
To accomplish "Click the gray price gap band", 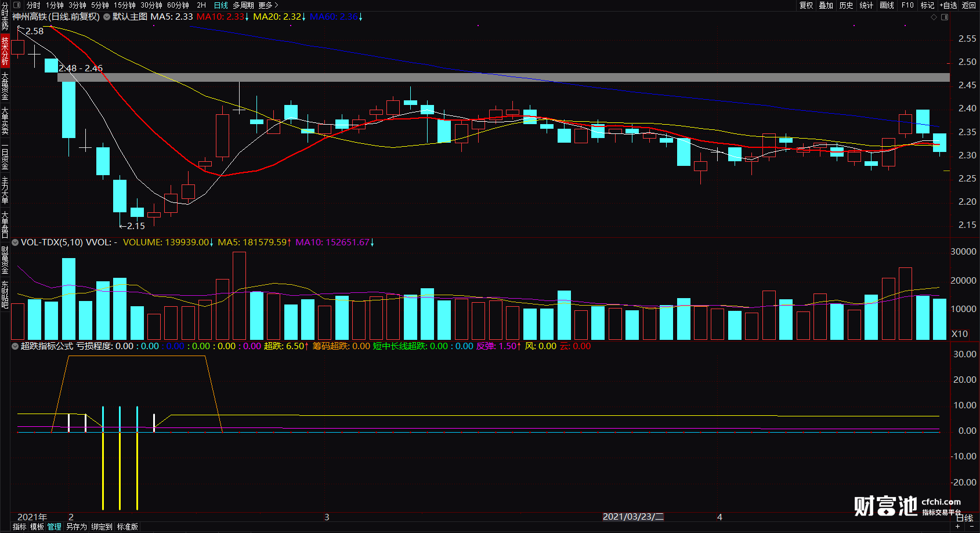I will point(504,78).
